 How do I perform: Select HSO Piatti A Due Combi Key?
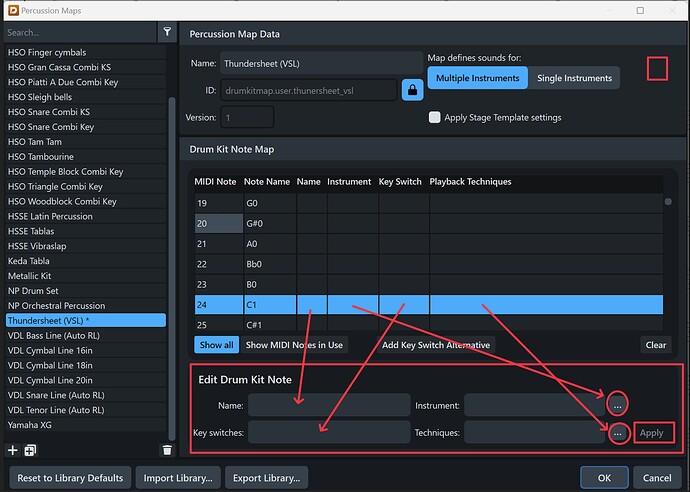(x=86, y=82)
